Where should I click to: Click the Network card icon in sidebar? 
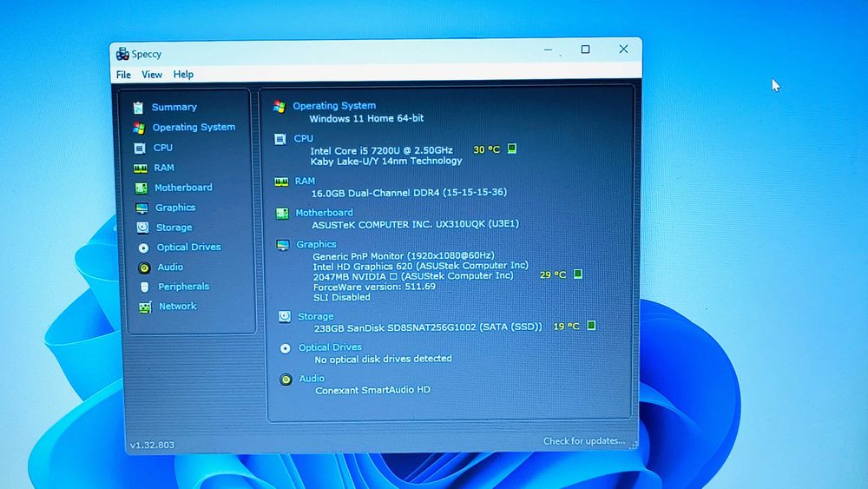(145, 307)
